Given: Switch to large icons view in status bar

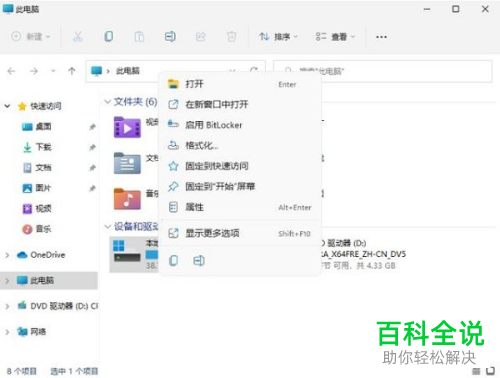Looking at the screenshot, I should tap(490, 371).
